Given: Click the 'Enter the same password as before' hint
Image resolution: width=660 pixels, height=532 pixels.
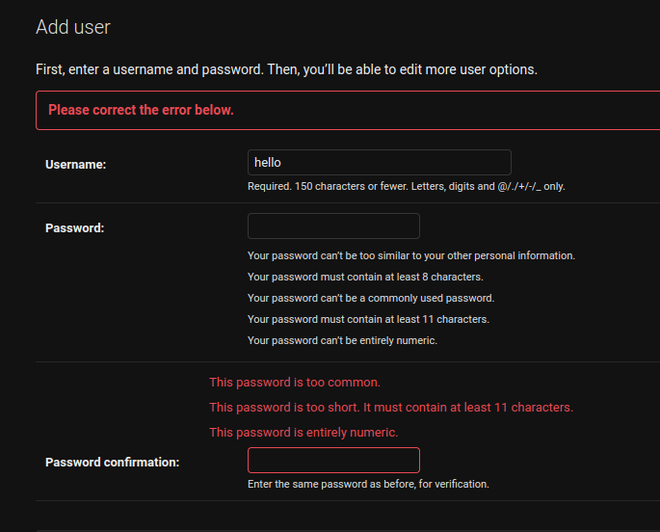Looking at the screenshot, I should pyautogui.click(x=368, y=484).
